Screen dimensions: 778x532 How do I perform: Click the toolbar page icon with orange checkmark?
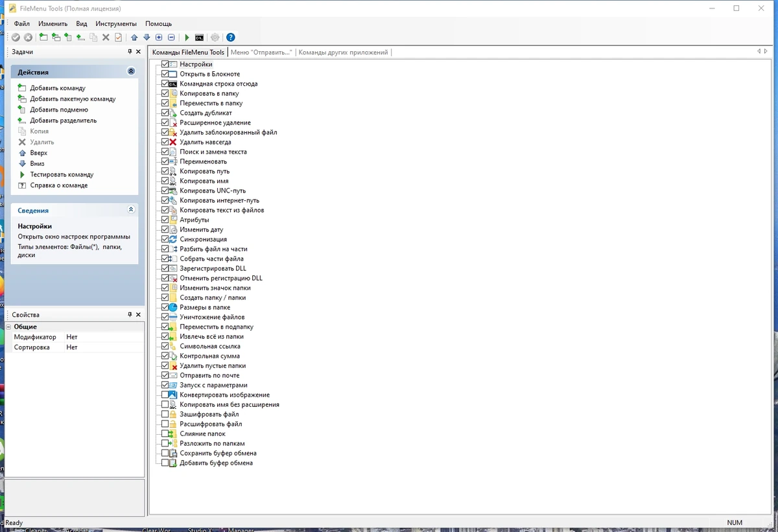(118, 38)
